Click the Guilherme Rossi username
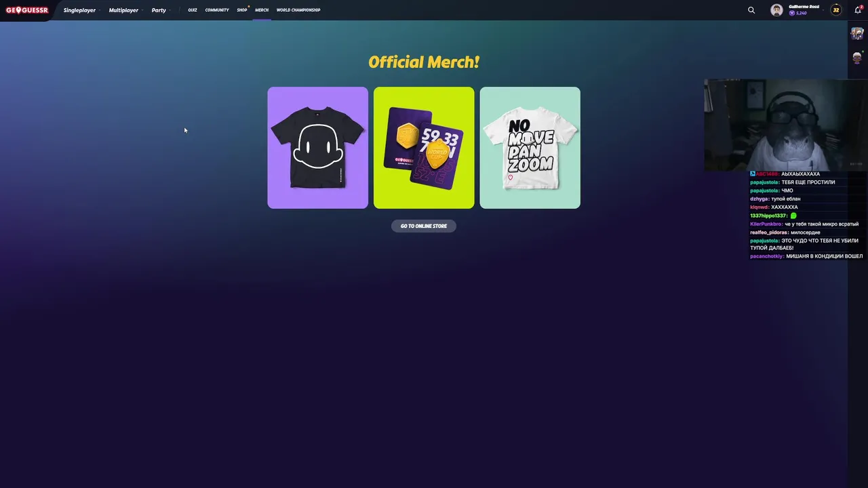The width and height of the screenshot is (868, 488). tap(804, 7)
